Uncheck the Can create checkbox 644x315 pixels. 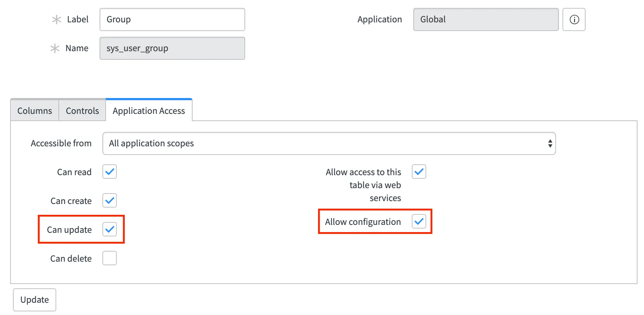[110, 200]
